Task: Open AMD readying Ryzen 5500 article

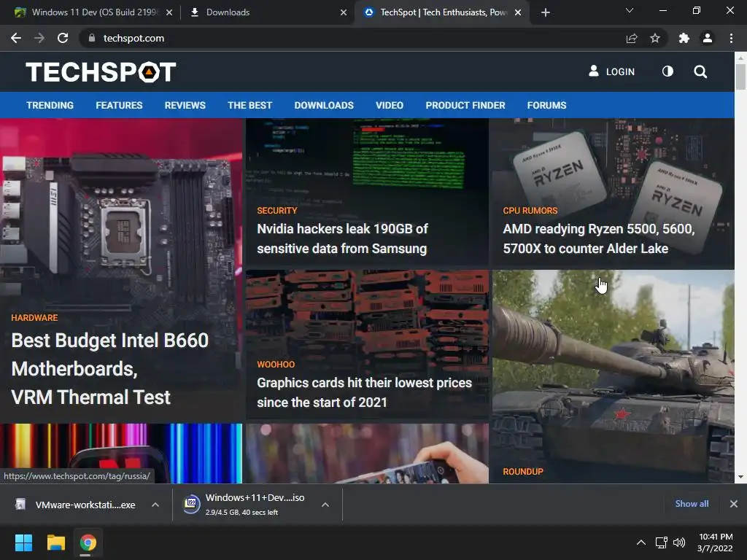Action: pyautogui.click(x=599, y=238)
